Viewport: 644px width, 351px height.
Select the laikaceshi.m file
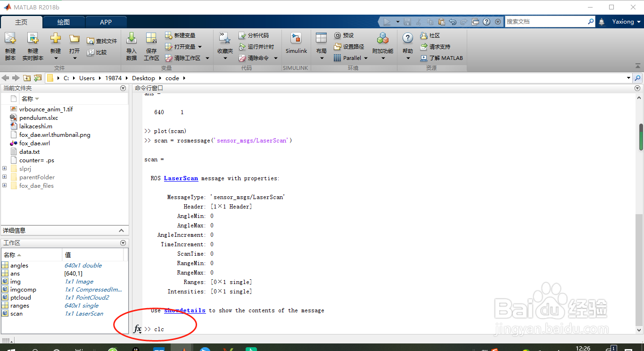point(36,126)
